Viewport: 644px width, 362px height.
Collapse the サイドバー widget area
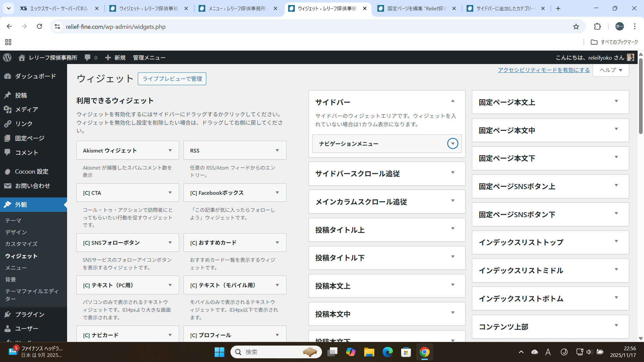click(x=452, y=101)
